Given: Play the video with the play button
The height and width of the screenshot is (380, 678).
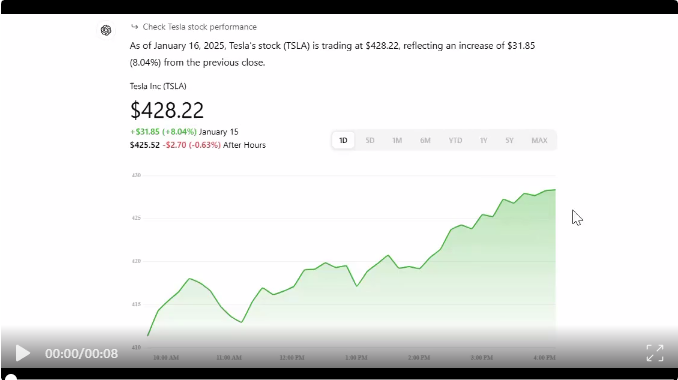Looking at the screenshot, I should [23, 353].
